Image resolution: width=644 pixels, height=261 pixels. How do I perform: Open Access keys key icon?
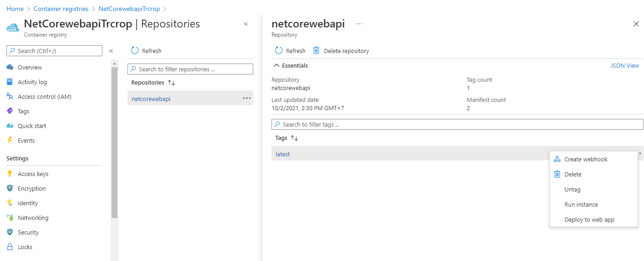pos(10,174)
